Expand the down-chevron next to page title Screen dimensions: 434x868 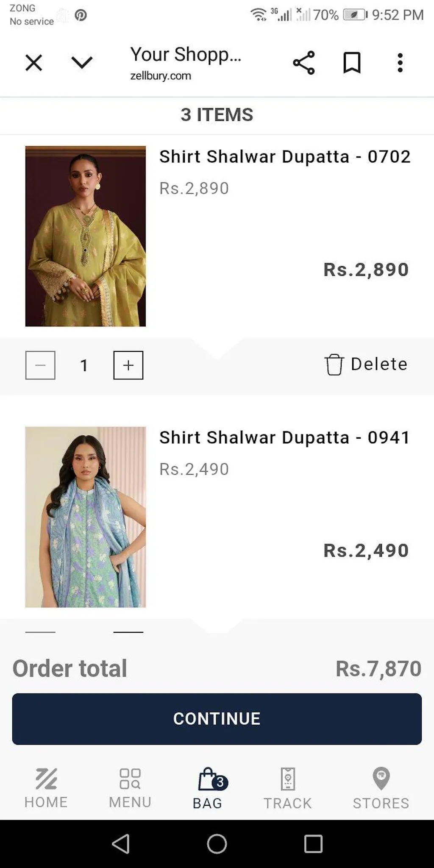tap(82, 63)
